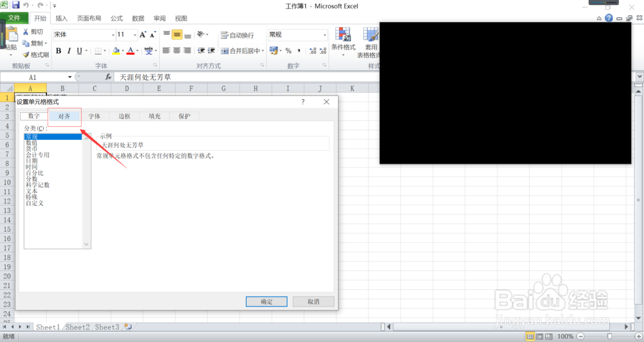Apply the red font color A

pos(130,51)
